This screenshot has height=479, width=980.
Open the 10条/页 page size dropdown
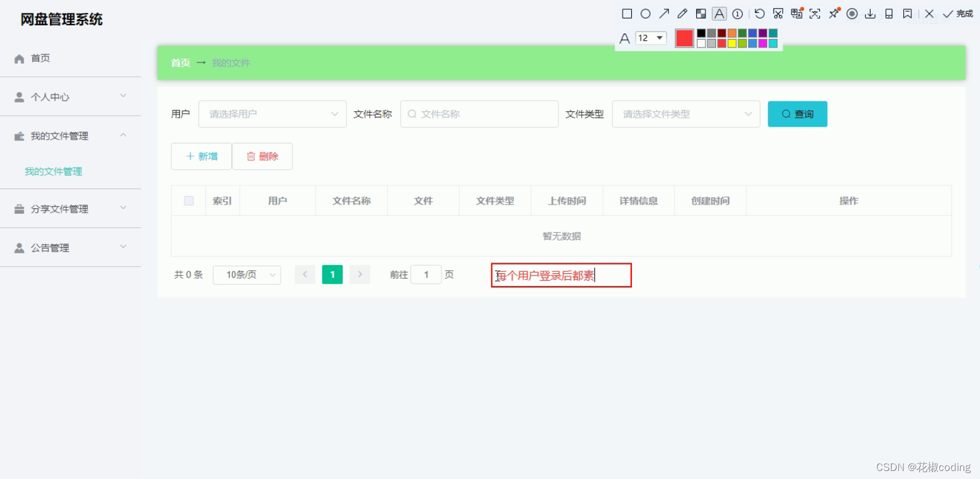coord(247,275)
